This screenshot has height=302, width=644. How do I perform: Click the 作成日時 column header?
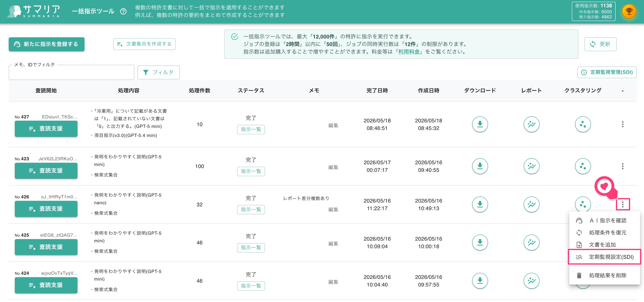[x=429, y=91]
